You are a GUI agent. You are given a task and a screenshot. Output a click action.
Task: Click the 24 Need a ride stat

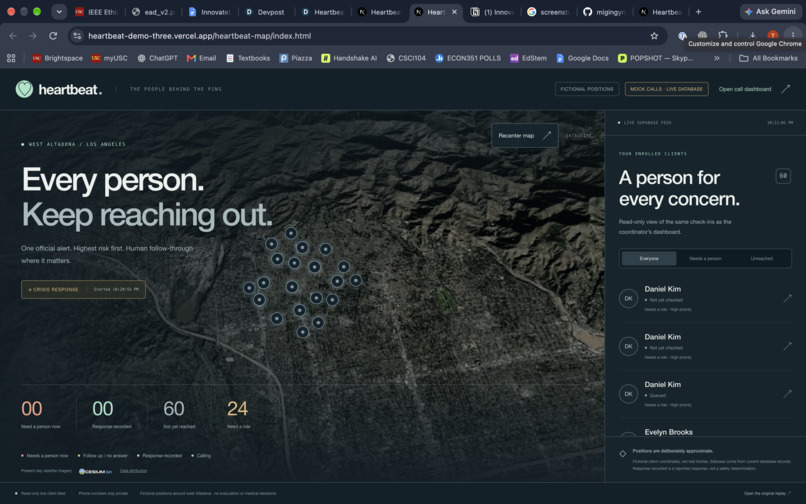(x=238, y=414)
